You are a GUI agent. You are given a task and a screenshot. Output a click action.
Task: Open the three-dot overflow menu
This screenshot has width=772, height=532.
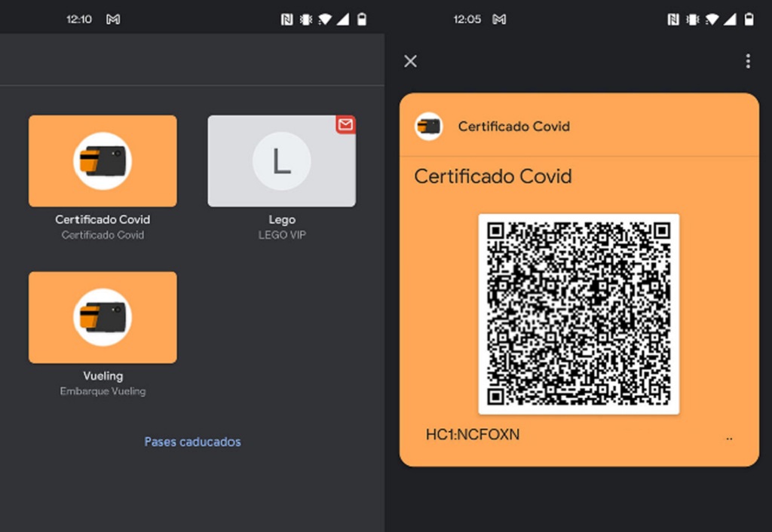(x=747, y=61)
